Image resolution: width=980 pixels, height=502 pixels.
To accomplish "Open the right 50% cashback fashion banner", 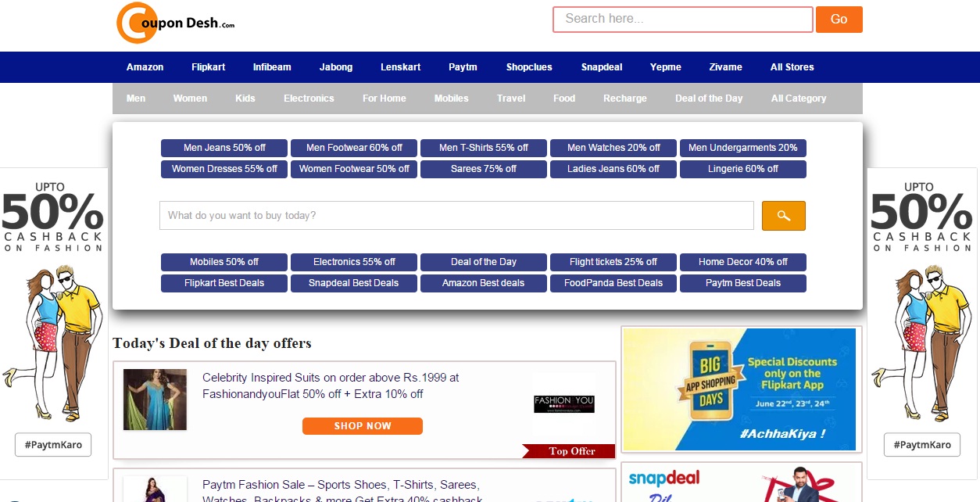I will 922,323.
